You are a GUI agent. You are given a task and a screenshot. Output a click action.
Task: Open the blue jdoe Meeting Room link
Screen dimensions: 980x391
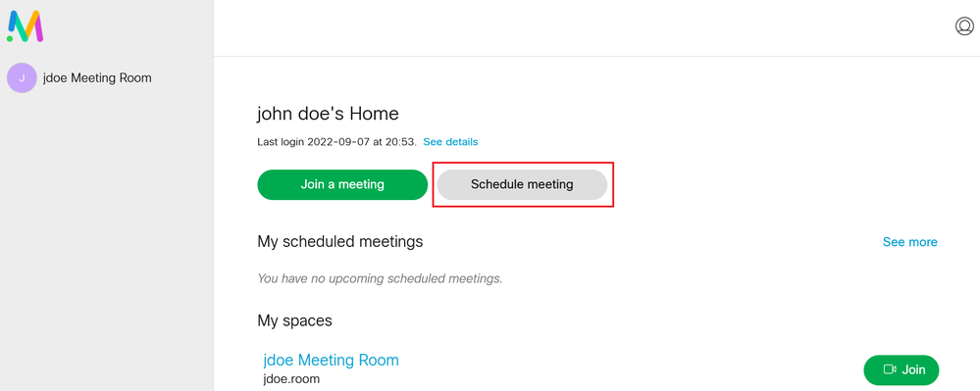332,361
